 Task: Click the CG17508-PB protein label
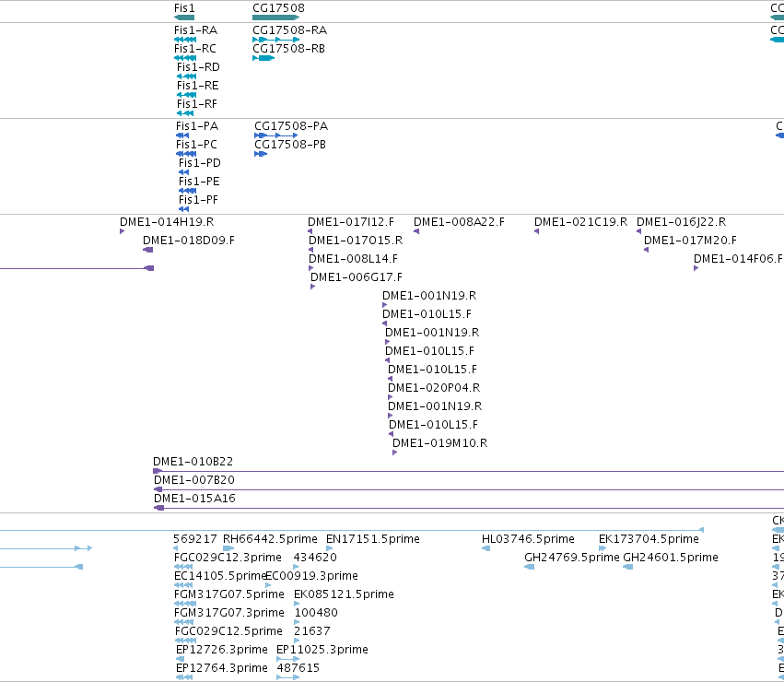(x=290, y=145)
